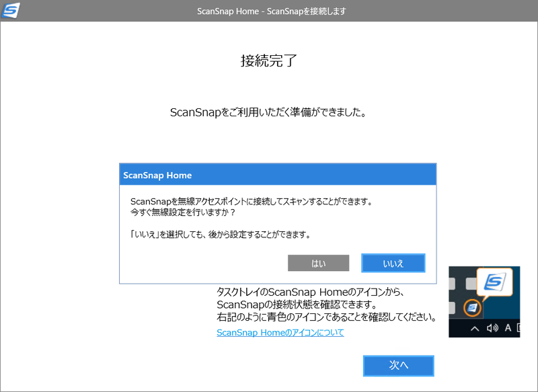Click the notification icon right of the A indicator
This screenshot has height=392, width=538.
click(518, 328)
